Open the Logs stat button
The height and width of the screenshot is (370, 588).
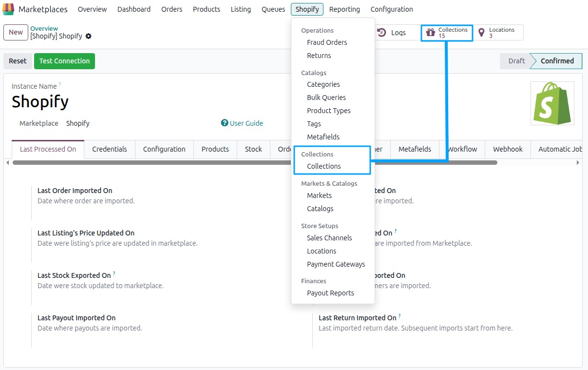[x=397, y=33]
